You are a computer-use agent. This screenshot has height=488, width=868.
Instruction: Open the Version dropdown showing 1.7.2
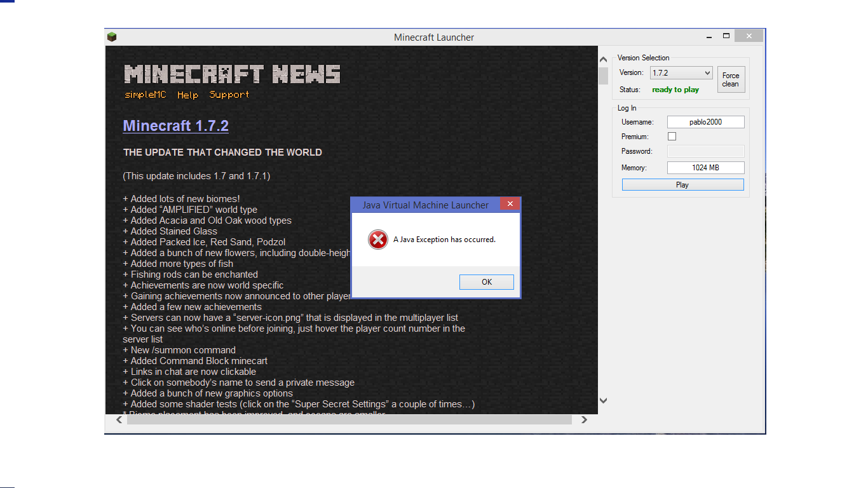coord(681,73)
